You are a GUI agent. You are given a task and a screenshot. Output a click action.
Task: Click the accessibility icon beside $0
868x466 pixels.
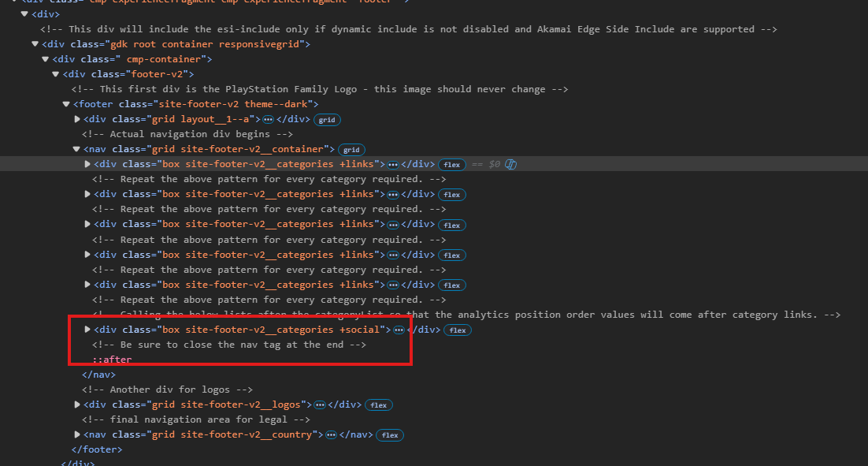(x=510, y=164)
